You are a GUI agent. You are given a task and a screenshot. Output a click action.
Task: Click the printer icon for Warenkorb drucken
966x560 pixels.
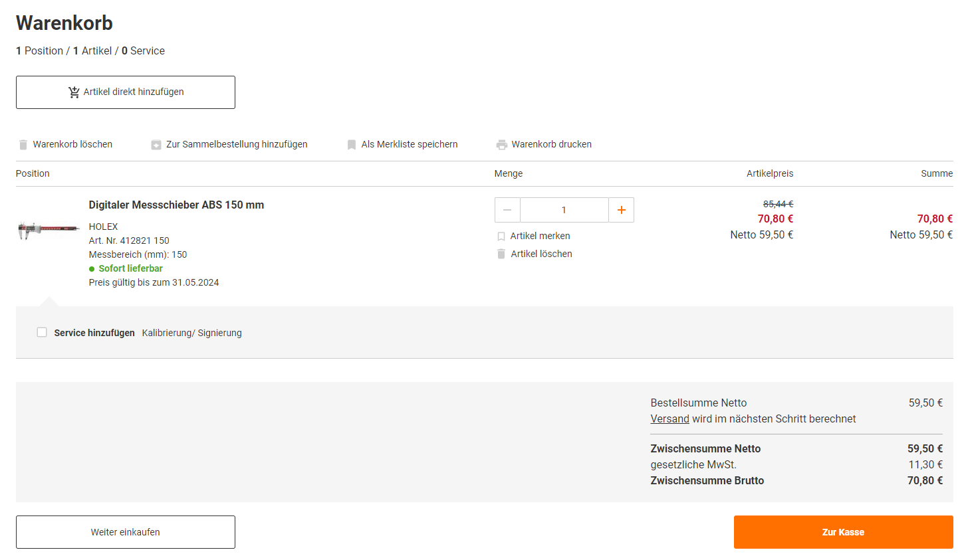click(x=502, y=145)
